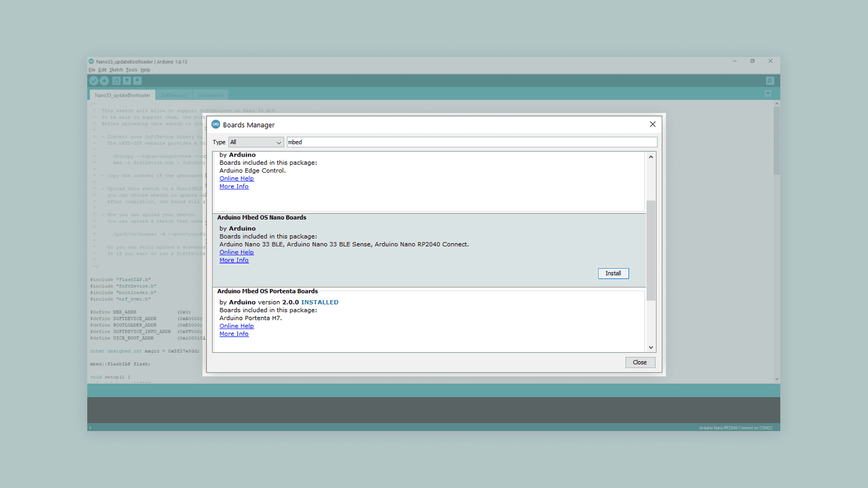868x488 pixels.
Task: Click the Open sketch toolbar icon
Action: click(x=127, y=81)
